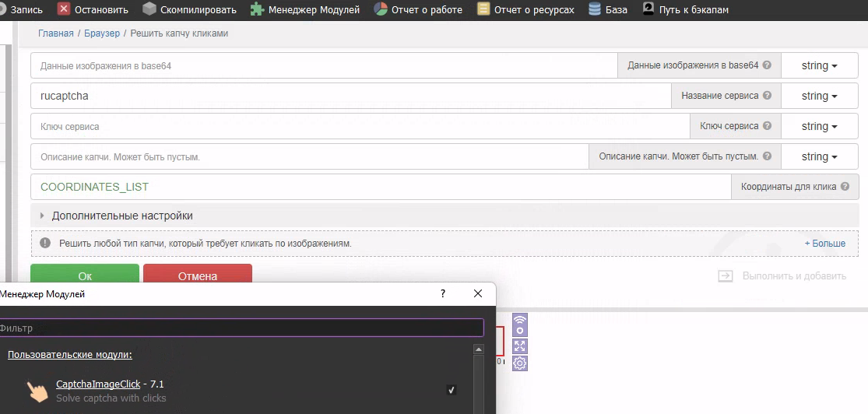Open Отчет о ресурсах in the top toolbar
The image size is (868, 414).
pyautogui.click(x=526, y=9)
